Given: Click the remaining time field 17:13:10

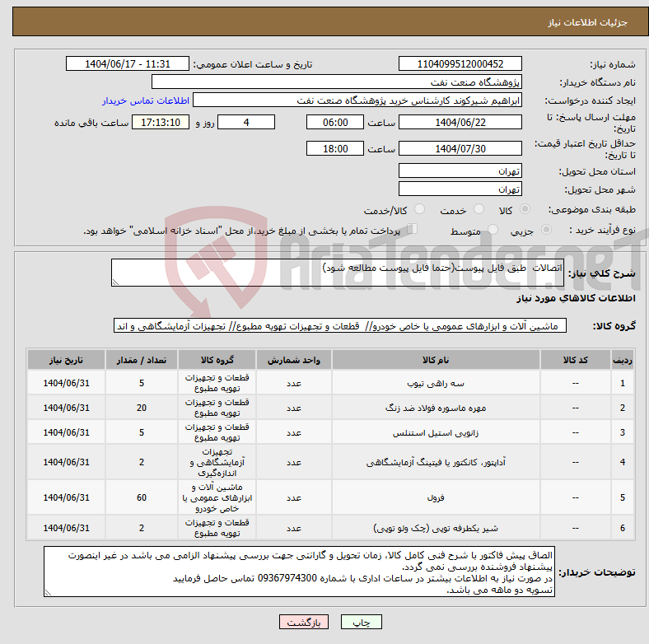Looking at the screenshot, I should (161, 122).
